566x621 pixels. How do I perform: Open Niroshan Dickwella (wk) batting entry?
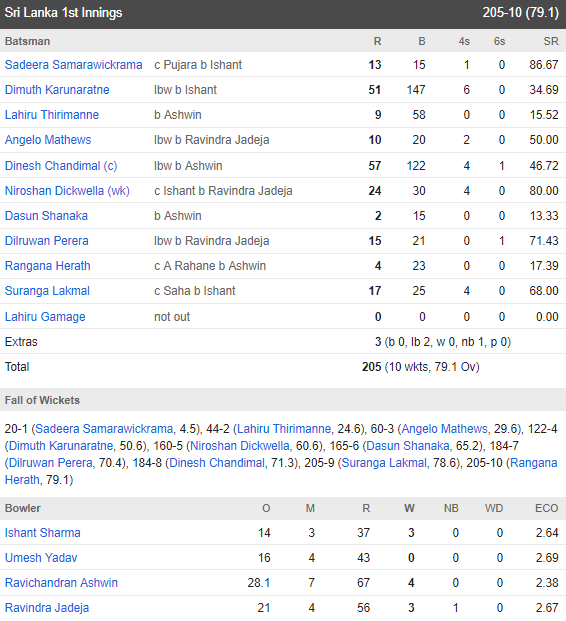67,190
